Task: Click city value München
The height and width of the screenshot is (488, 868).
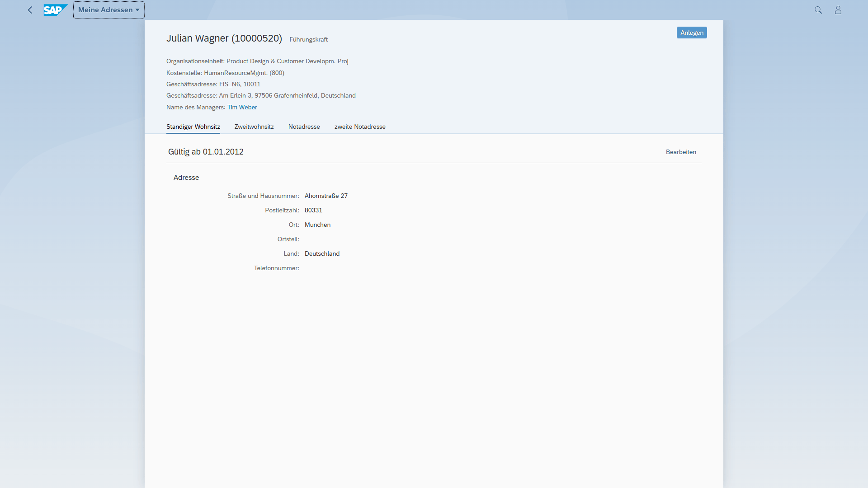Action: tap(317, 225)
